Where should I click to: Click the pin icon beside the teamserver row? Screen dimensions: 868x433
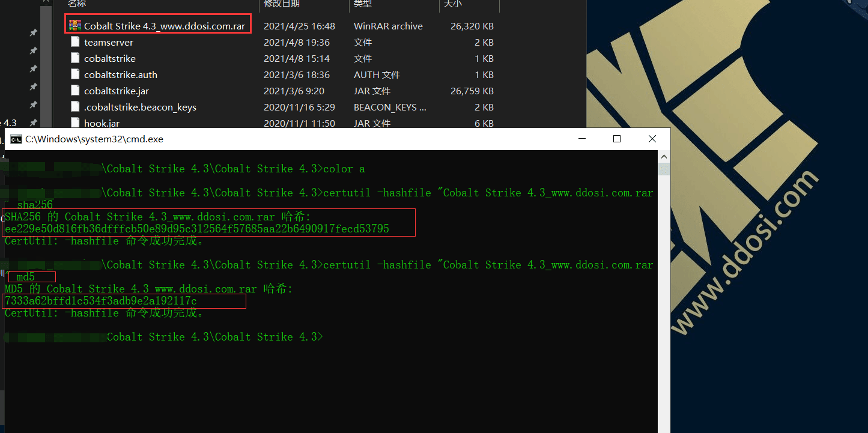[x=34, y=51]
